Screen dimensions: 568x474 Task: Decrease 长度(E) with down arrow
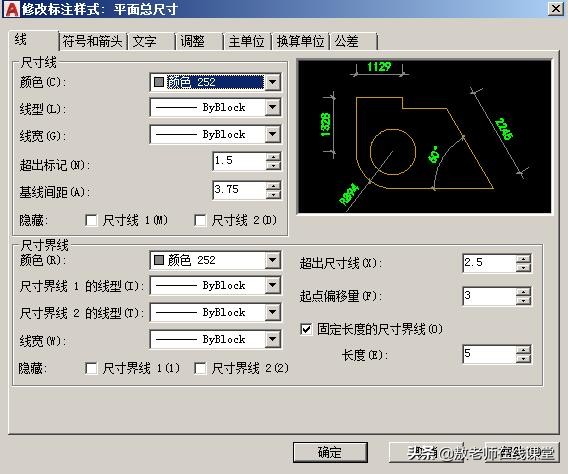[523, 359]
